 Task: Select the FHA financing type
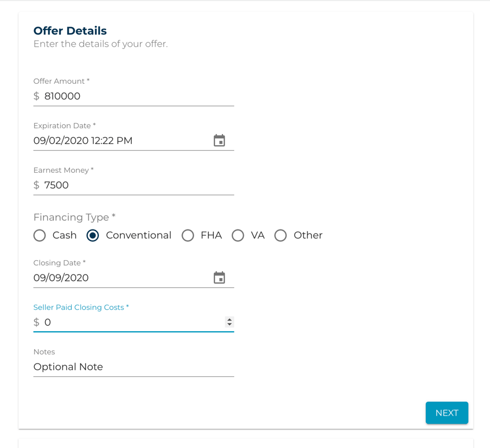pos(188,235)
